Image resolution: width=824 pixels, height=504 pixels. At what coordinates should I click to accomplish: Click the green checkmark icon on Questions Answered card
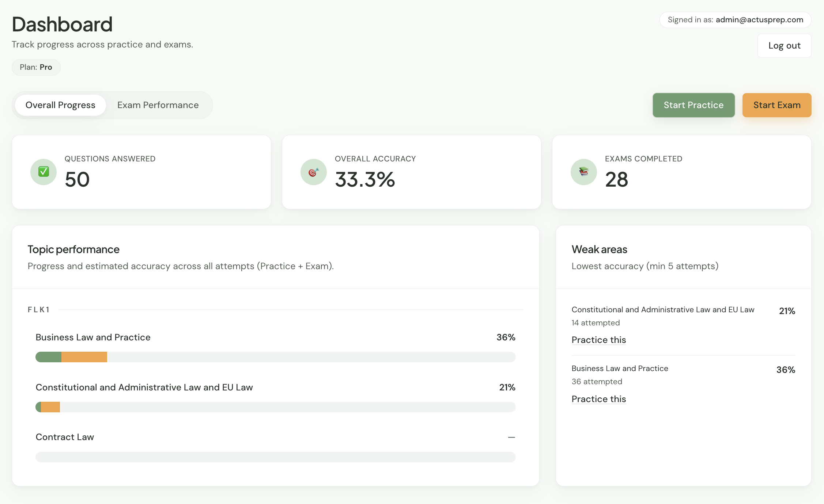[x=43, y=172]
